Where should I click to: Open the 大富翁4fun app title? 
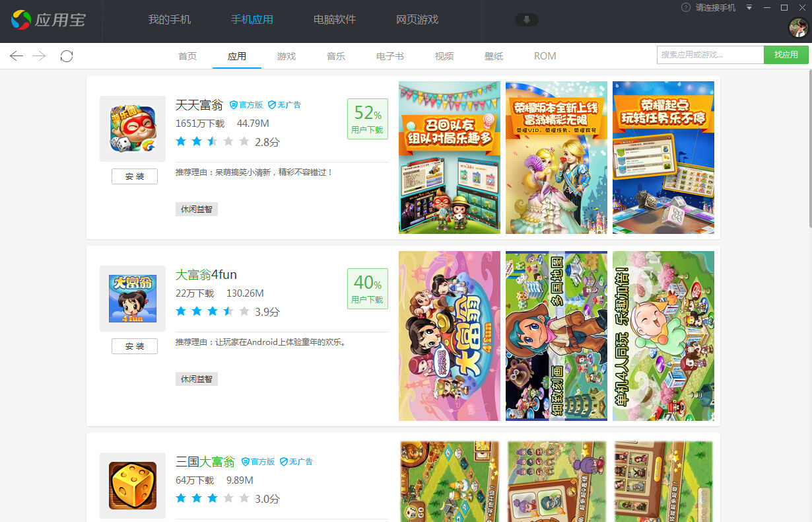click(x=206, y=275)
